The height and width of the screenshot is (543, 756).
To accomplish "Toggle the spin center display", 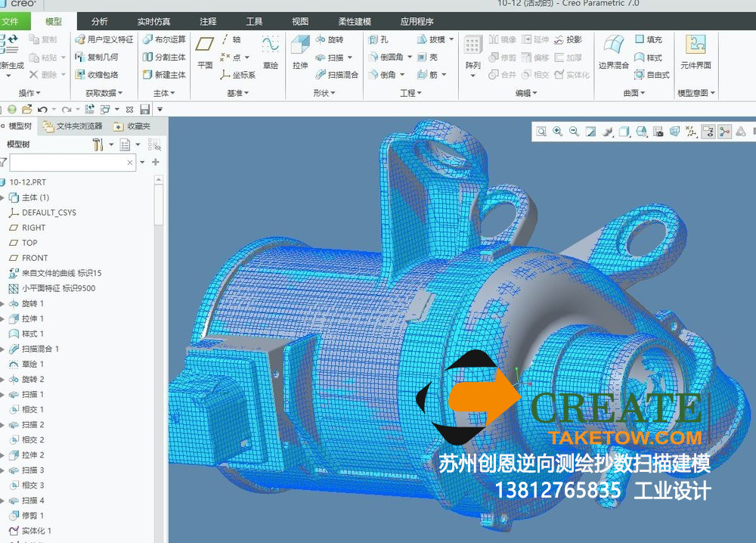I will (x=725, y=132).
